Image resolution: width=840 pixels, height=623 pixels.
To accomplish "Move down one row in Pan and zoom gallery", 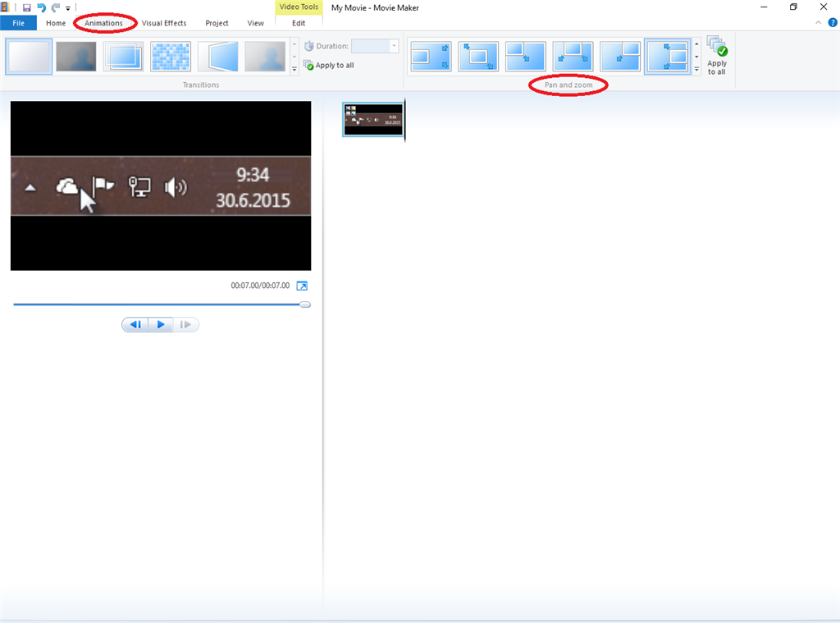I will click(696, 57).
